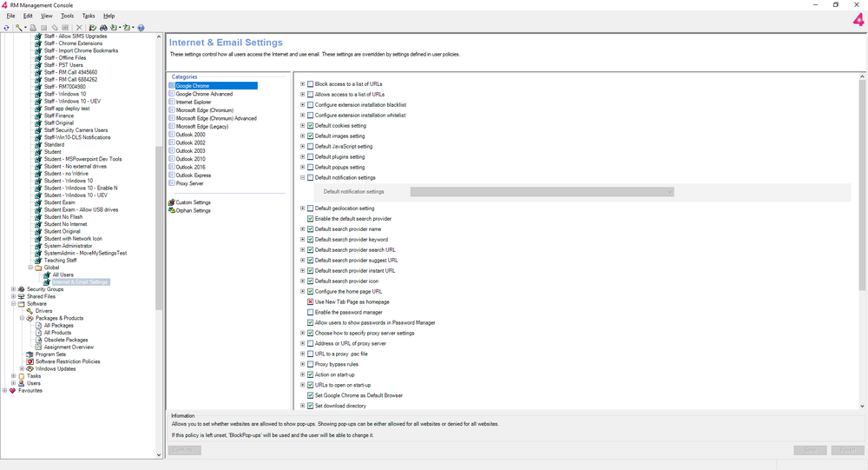868x470 pixels.
Task: Expand Favourites tree node
Action: (5, 391)
